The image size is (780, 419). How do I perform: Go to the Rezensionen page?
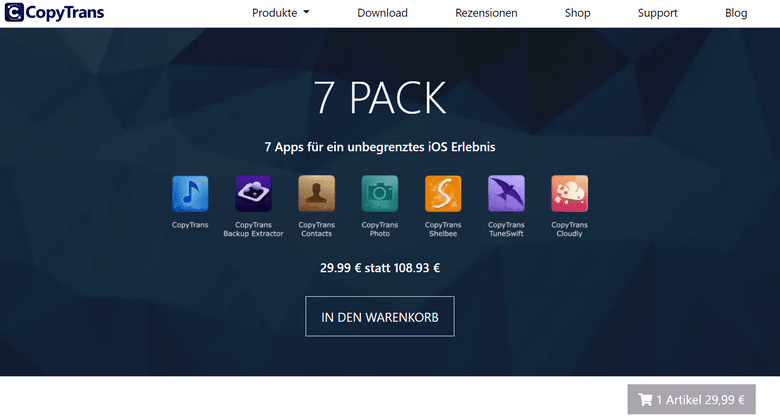pyautogui.click(x=486, y=13)
